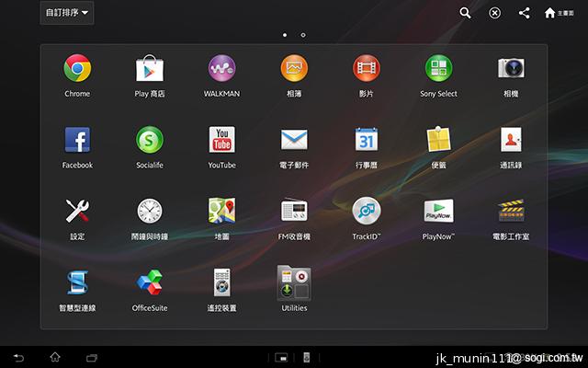The height and width of the screenshot is (368, 588).
Task: Tap the search magnifier icon
Action: (466, 13)
